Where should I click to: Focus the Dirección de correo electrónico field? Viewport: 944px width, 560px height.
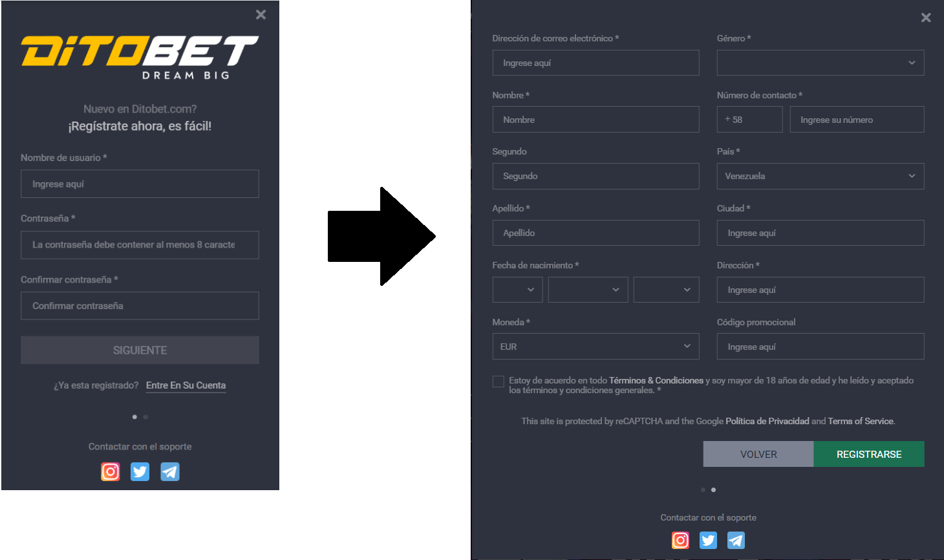click(x=595, y=63)
